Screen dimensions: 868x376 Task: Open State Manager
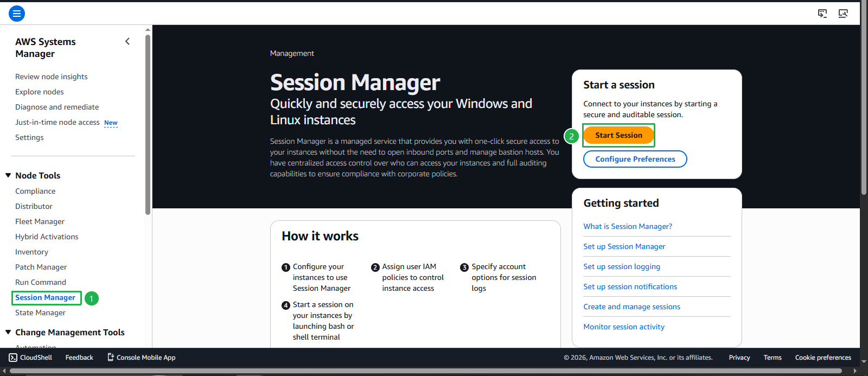(x=40, y=313)
